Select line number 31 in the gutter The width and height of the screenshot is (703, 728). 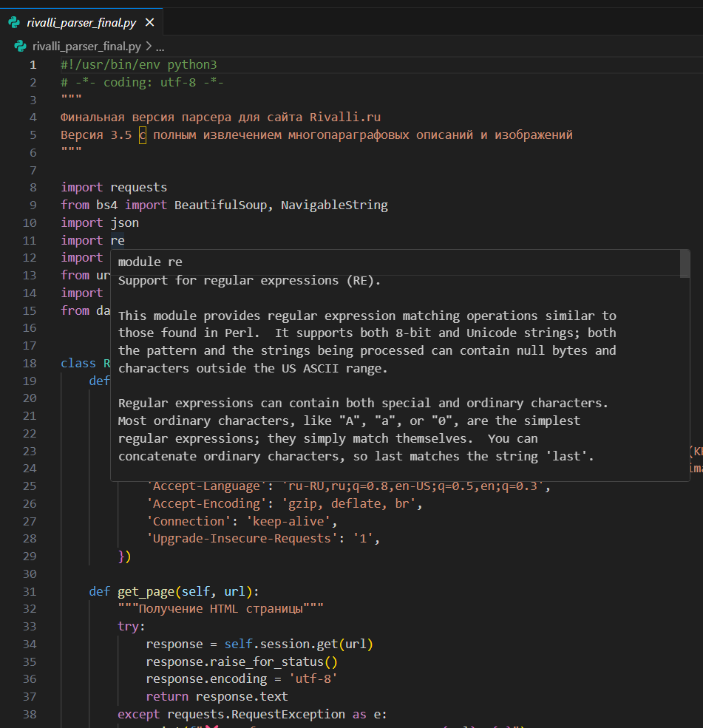(x=30, y=591)
